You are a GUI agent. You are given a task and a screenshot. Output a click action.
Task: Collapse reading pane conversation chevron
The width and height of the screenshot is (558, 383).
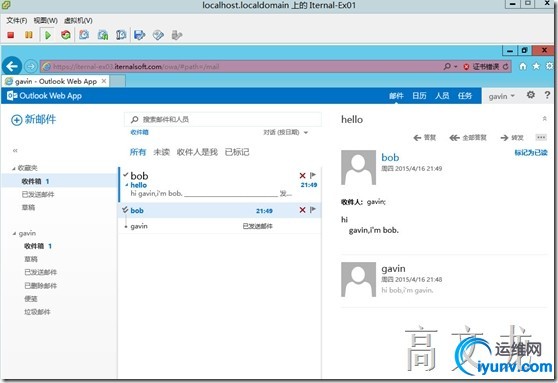coord(544,119)
